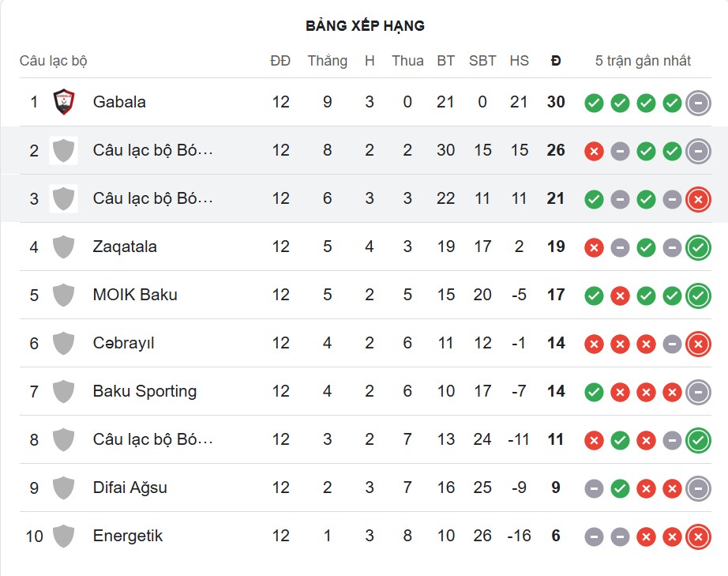Click MOIK Baku's grey shield logo
Image resolution: width=728 pixels, height=576 pixels.
63,295
